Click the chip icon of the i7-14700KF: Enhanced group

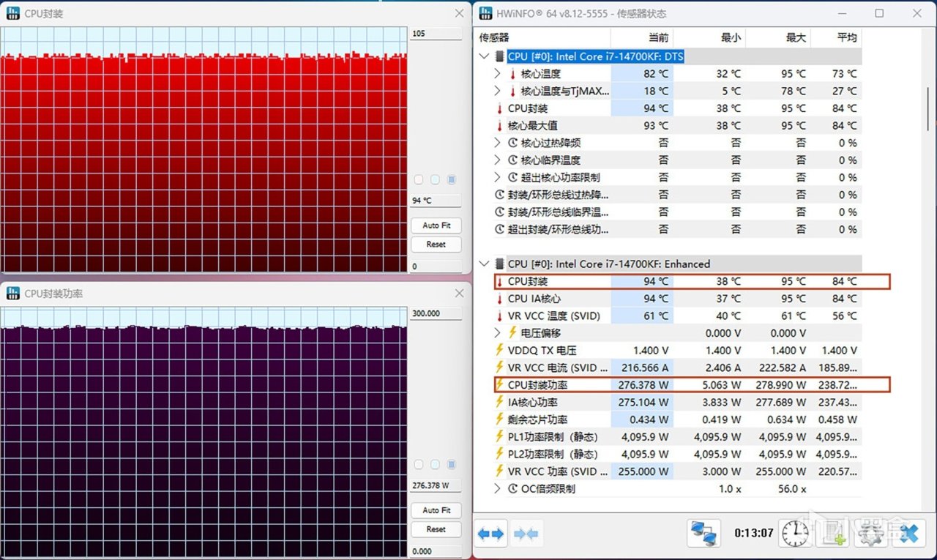coord(500,264)
